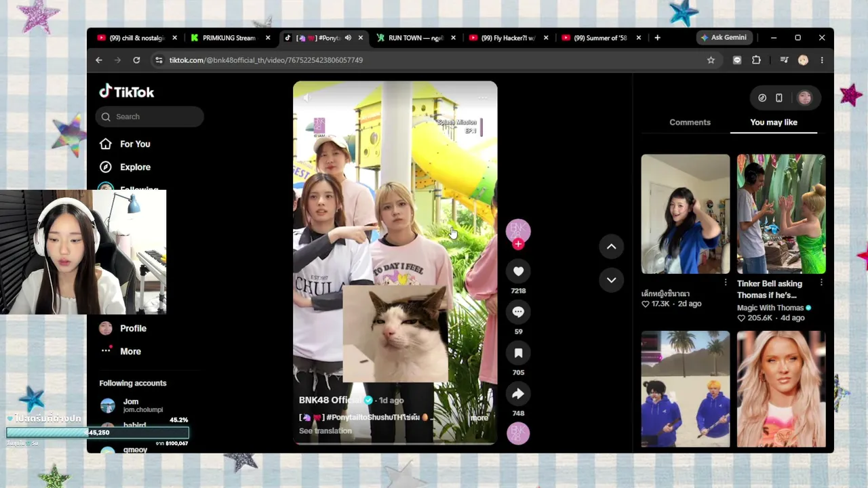
Task: Open the blue hoodies characters video thumbnail
Action: pos(686,389)
